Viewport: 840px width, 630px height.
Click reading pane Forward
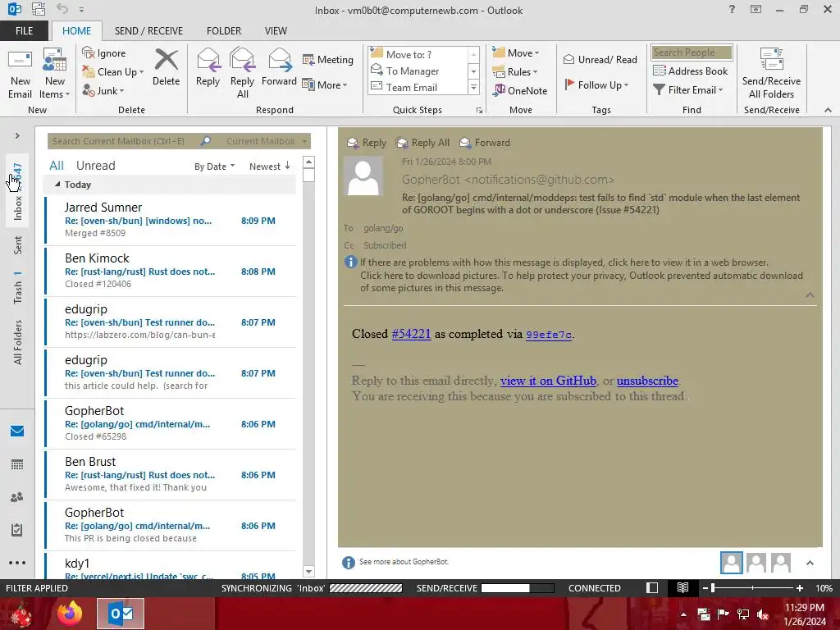pyautogui.click(x=485, y=143)
